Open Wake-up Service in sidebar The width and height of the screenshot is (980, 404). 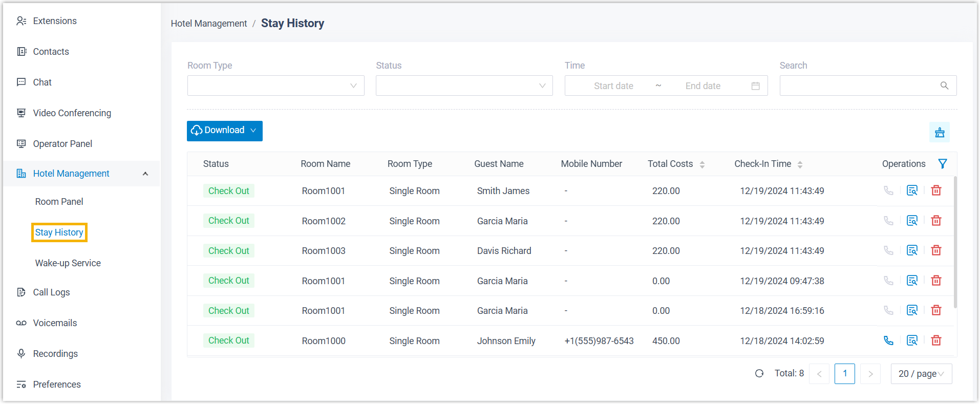[68, 263]
